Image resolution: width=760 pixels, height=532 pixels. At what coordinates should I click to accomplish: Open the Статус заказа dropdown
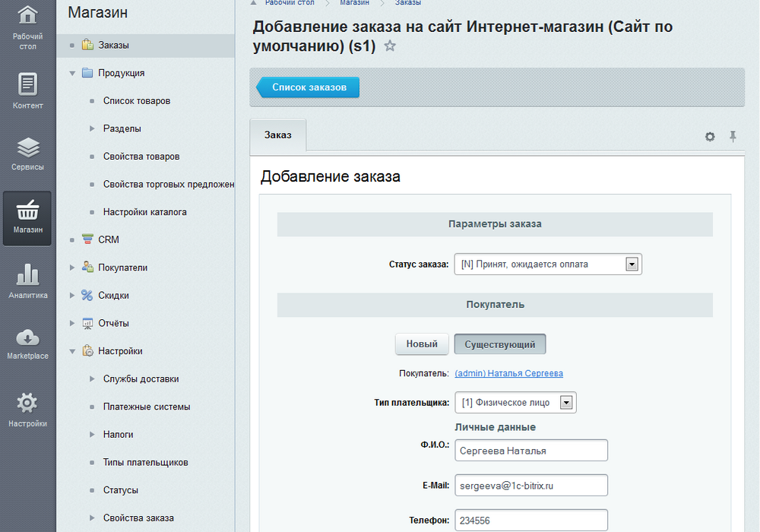click(x=630, y=264)
